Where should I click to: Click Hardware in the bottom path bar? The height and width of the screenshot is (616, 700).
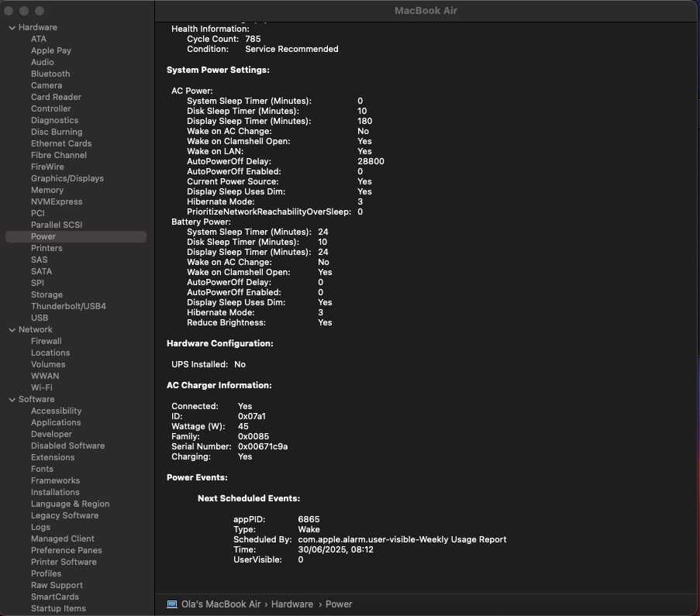coord(292,604)
